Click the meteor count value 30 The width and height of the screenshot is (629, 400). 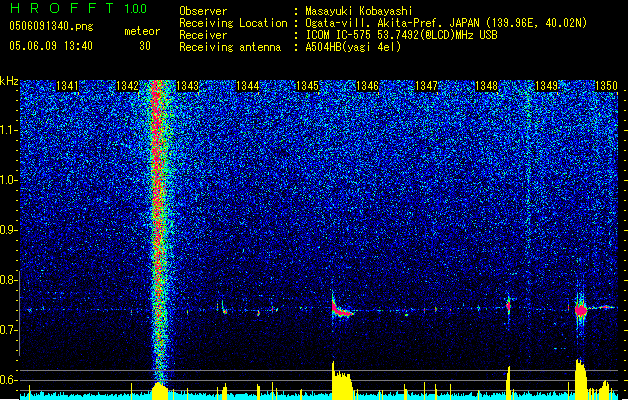point(144,46)
